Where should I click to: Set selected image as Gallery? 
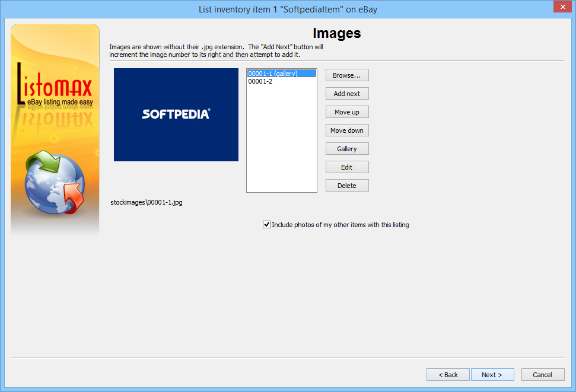click(x=347, y=149)
